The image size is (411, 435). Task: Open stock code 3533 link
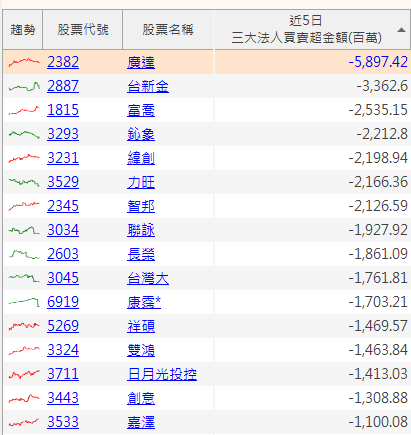click(x=63, y=422)
